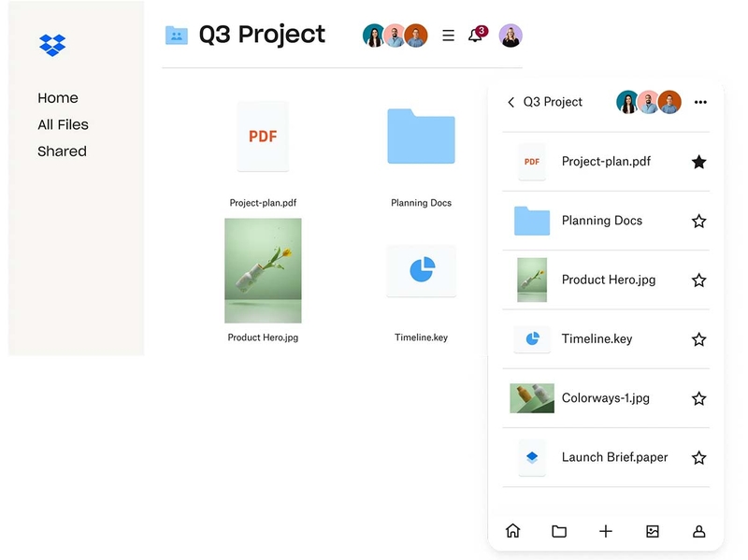Star Launch Brief.paper in mobile list
The height and width of the screenshot is (560, 748).
[x=698, y=457]
